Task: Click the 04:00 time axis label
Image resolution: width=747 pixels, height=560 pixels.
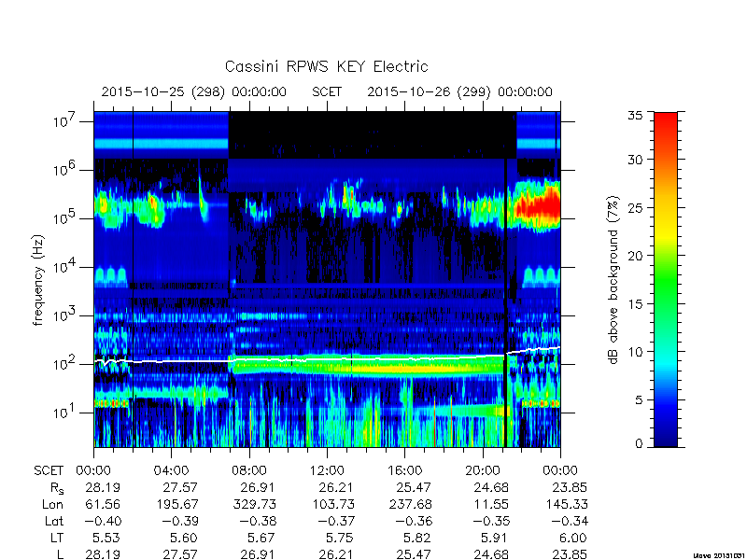Action: pos(171,470)
